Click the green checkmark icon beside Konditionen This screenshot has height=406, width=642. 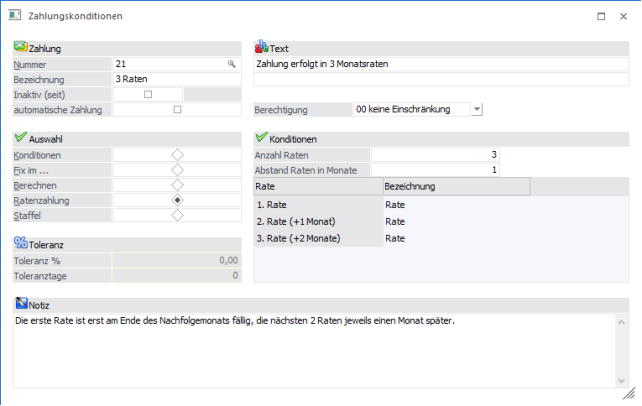click(262, 138)
